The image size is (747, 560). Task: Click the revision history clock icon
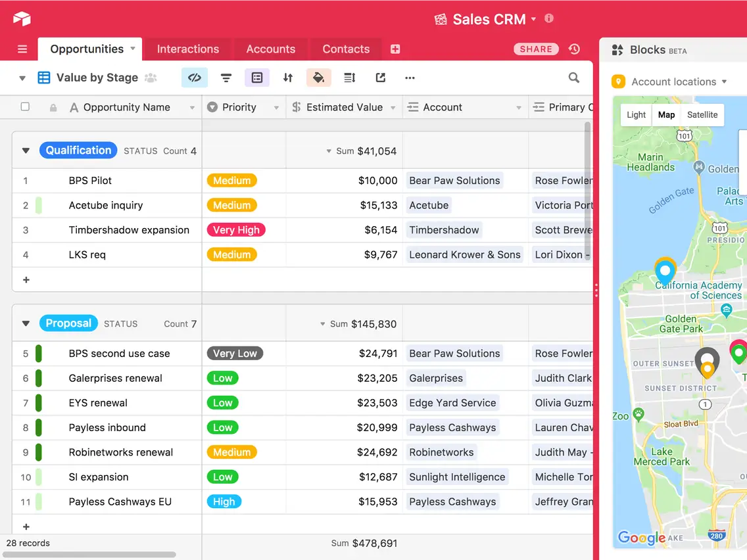[574, 49]
